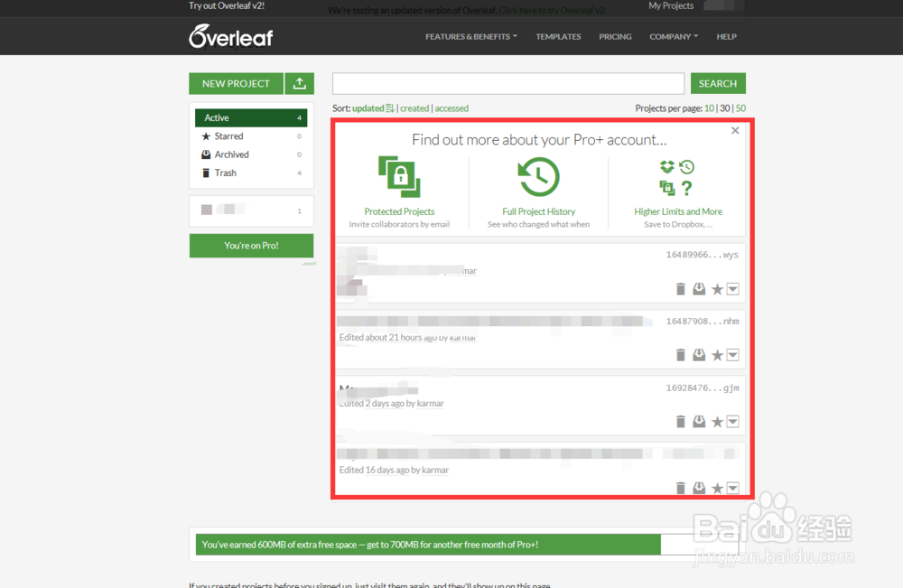The width and height of the screenshot is (903, 588).
Task: Sort projects by updated
Action: (373, 107)
